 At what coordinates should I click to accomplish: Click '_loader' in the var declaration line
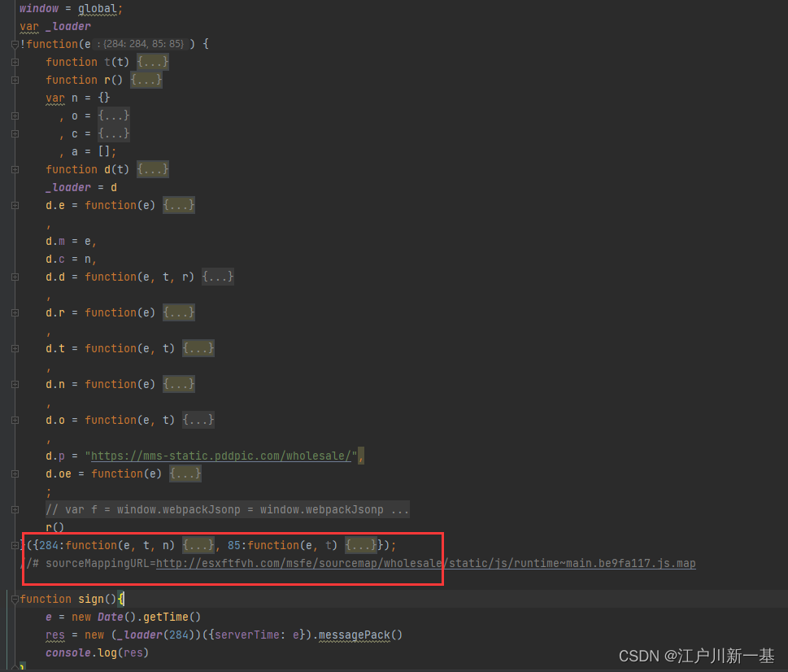[x=68, y=27]
